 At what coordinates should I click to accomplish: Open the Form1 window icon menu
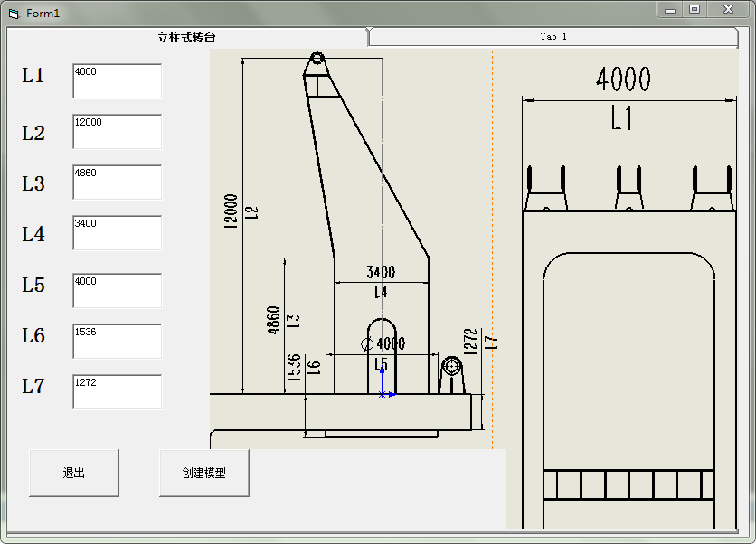[x=13, y=14]
